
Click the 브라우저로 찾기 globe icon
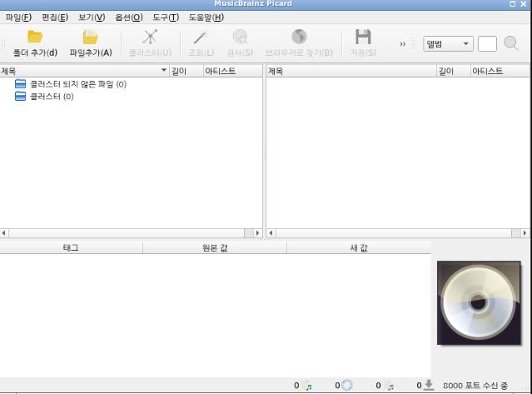point(299,37)
